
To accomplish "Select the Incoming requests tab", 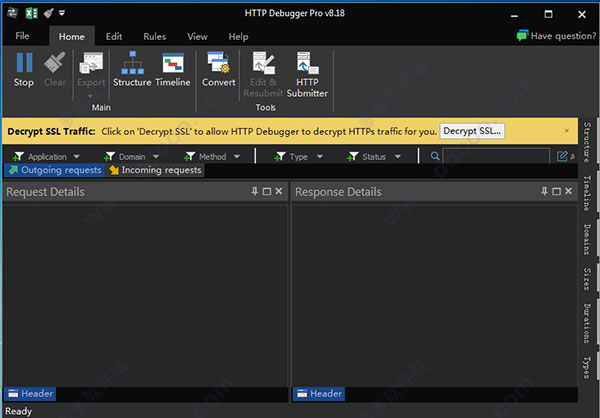I will (155, 170).
